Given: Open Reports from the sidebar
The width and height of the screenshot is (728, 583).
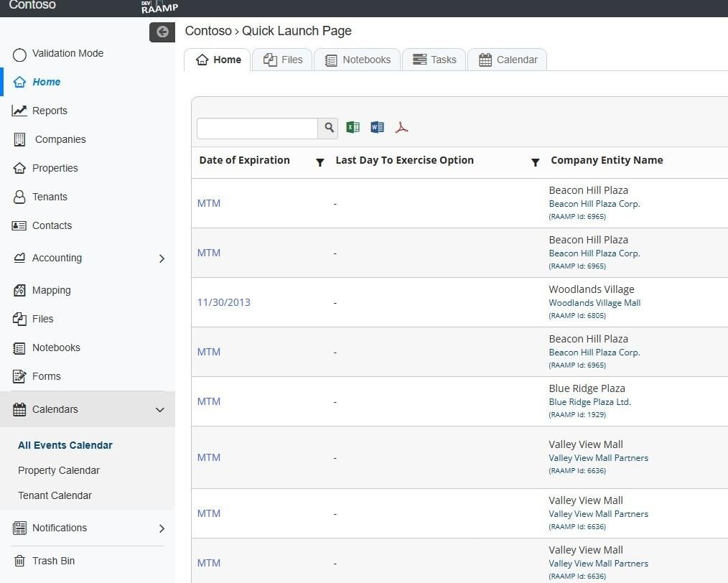Looking at the screenshot, I should (x=50, y=111).
